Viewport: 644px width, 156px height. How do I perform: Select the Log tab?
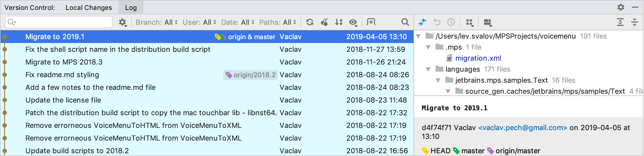pos(131,7)
